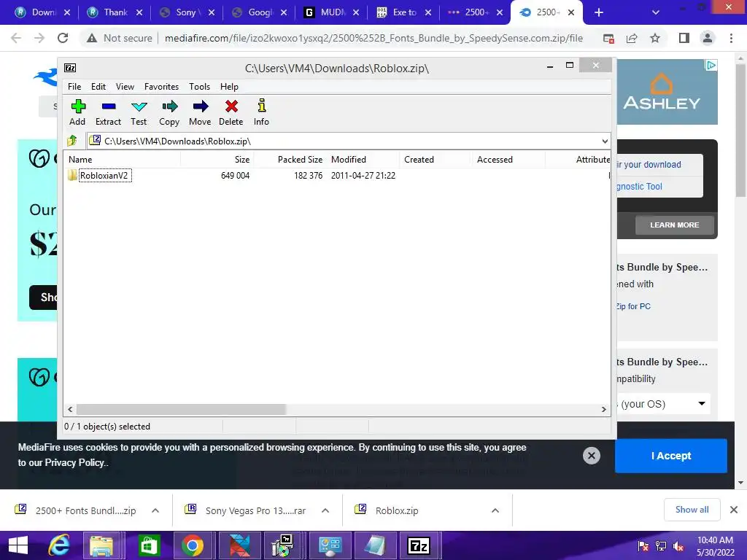This screenshot has width=747, height=560.
Task: Run the Test archive tool
Action: [x=139, y=112]
